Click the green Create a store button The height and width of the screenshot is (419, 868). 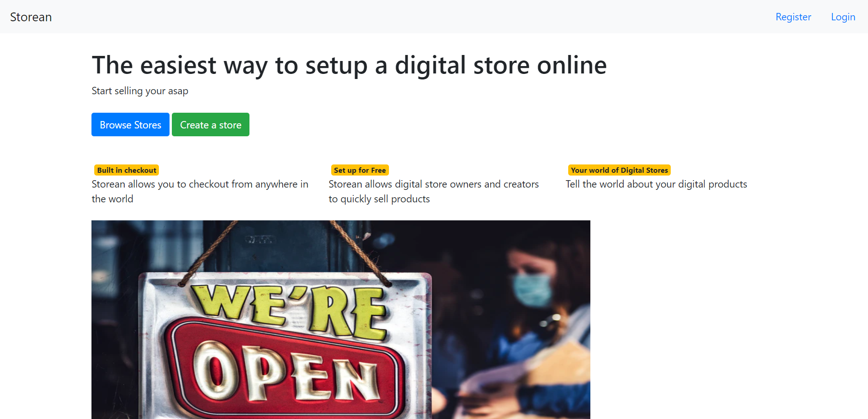coord(211,125)
